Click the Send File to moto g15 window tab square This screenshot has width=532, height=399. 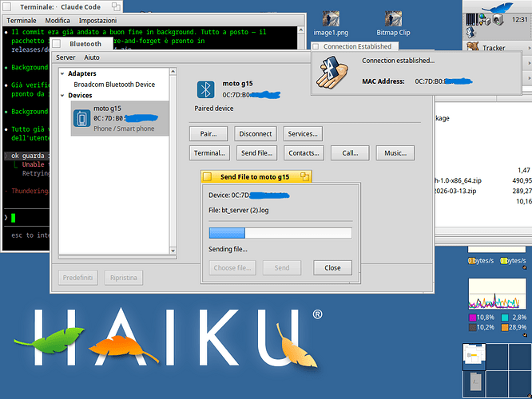[208, 176]
